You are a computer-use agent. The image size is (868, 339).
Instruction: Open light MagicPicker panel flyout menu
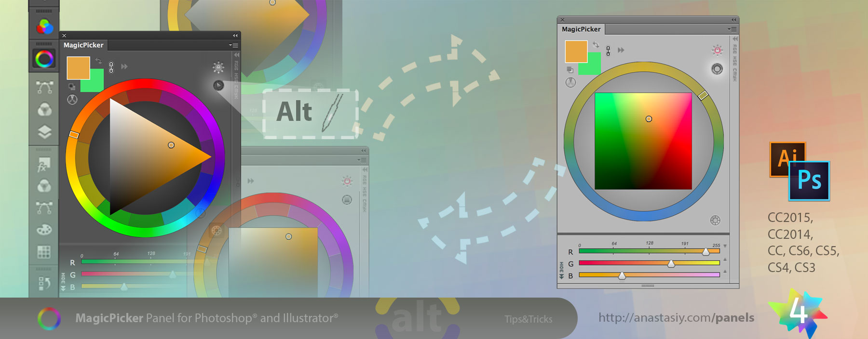[x=732, y=29]
